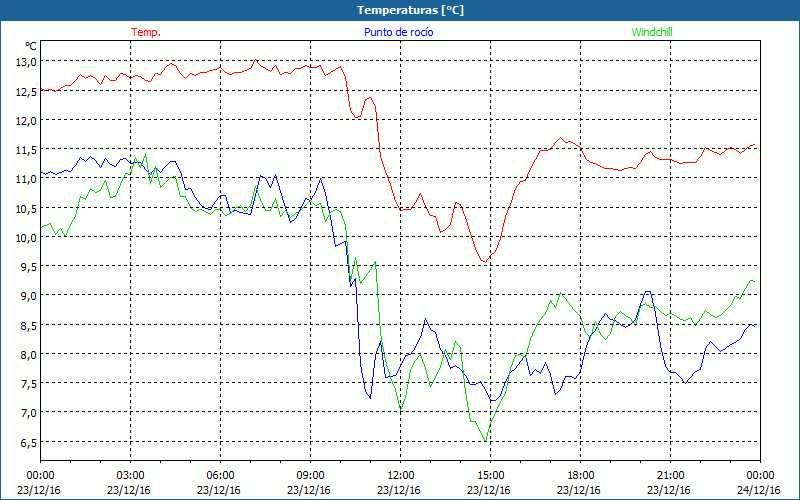The height and width of the screenshot is (500, 800).
Task: Click the 7,0 y-axis value
Action: [28, 413]
